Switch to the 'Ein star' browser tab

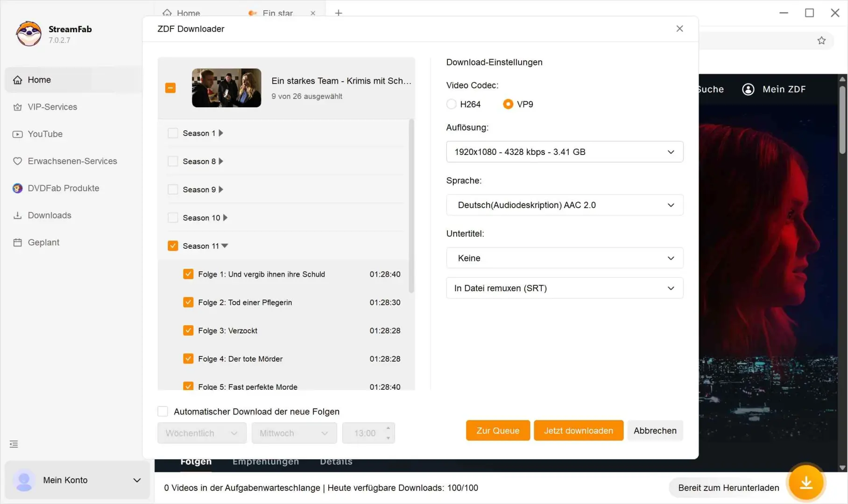(277, 13)
